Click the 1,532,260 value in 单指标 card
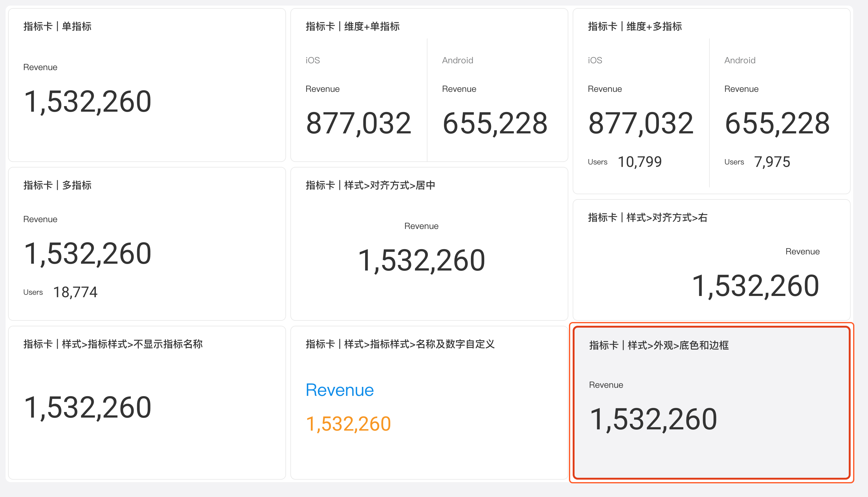This screenshot has width=868, height=497. pos(87,101)
